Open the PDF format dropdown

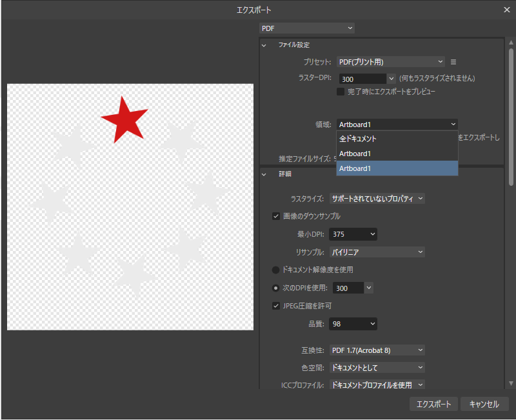point(306,28)
